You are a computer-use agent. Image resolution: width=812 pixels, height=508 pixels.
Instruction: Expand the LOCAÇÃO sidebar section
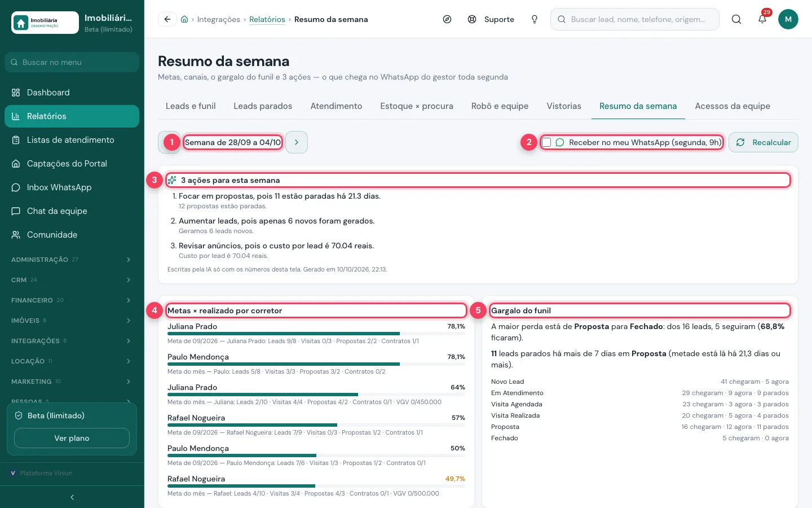pyautogui.click(x=72, y=361)
